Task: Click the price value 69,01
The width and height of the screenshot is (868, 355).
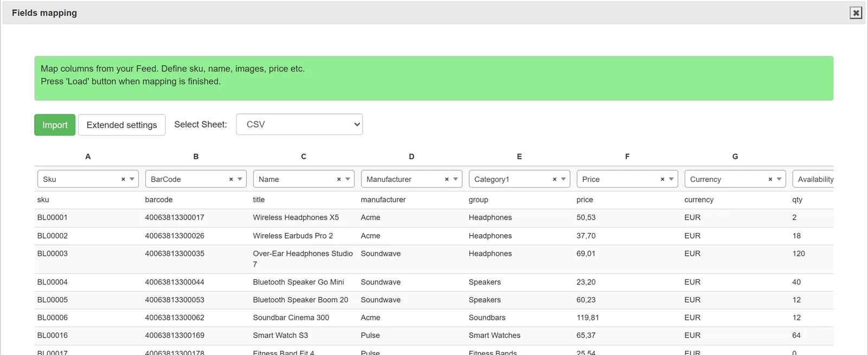Action: 586,254
